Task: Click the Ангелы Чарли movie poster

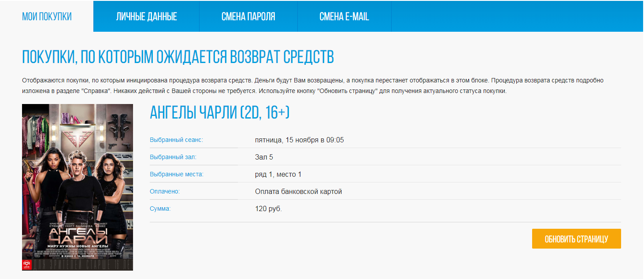Action: point(78,187)
